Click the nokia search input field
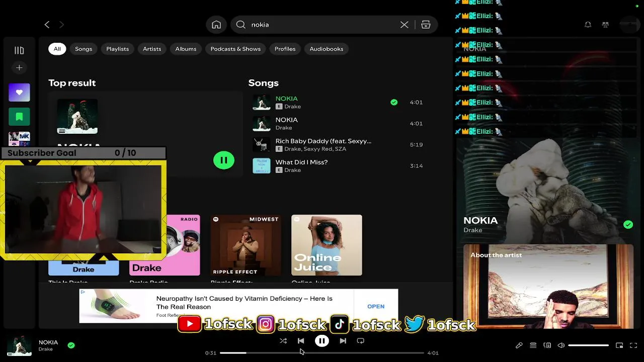Screen dimensions: 644x362 click(x=322, y=25)
